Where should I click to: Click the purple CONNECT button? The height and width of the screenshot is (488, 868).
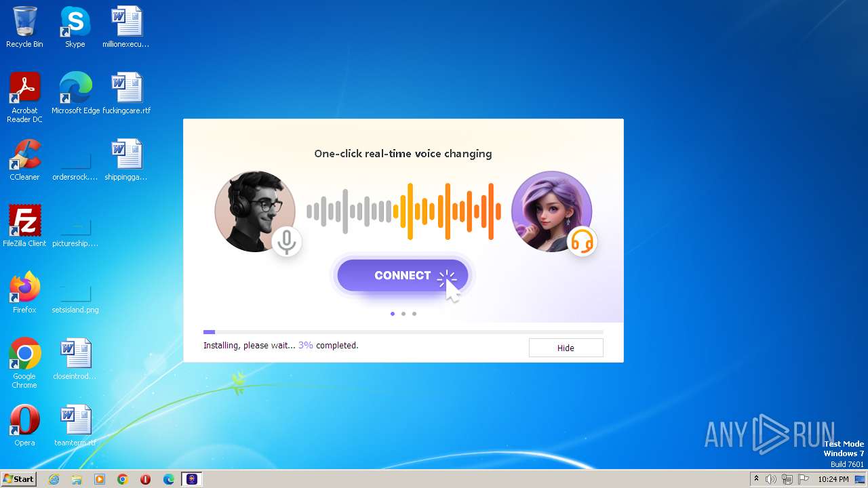[x=402, y=275]
